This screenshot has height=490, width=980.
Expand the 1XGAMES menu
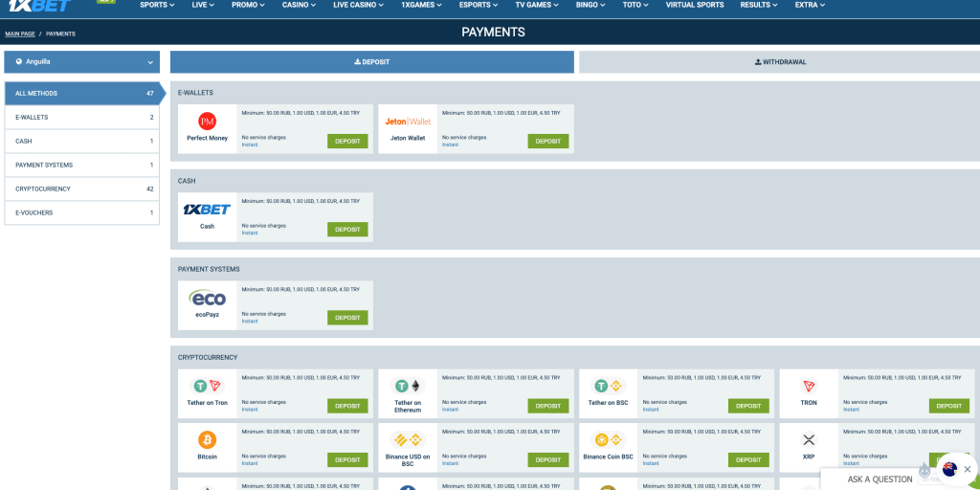pos(422,5)
